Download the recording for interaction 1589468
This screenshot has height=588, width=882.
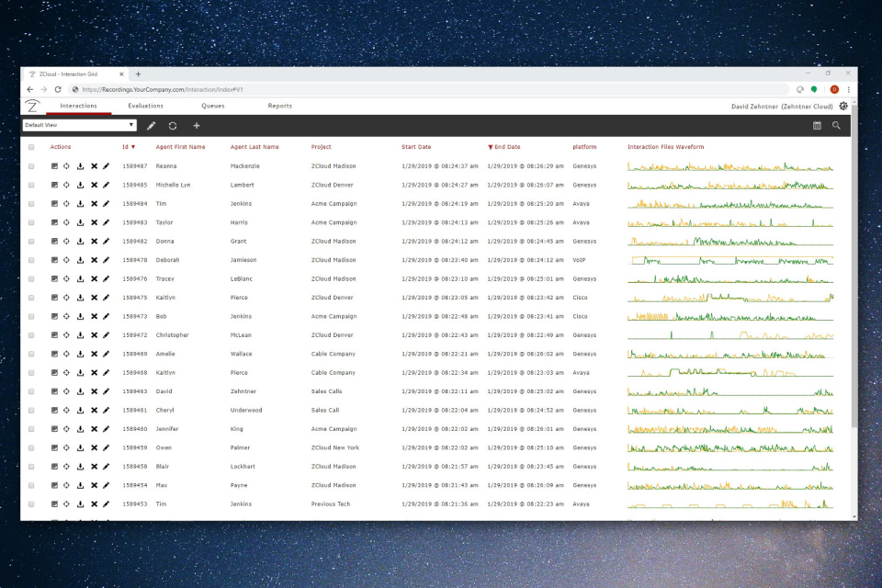point(81,372)
